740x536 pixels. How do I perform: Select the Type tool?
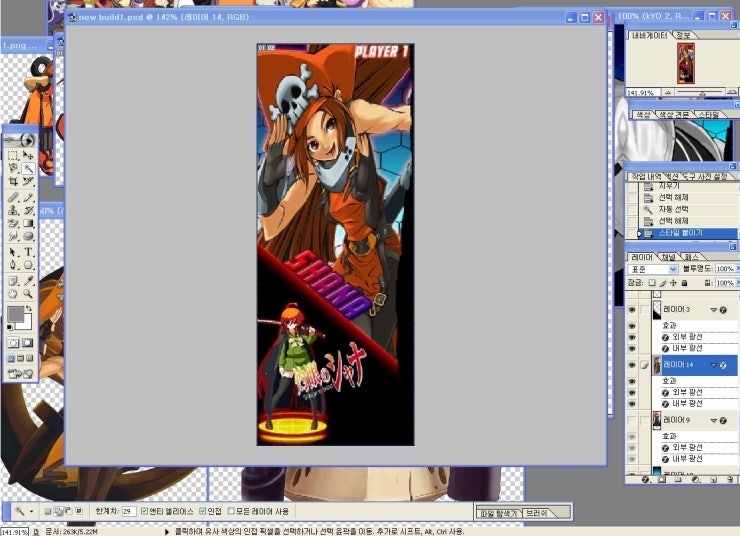[28, 252]
